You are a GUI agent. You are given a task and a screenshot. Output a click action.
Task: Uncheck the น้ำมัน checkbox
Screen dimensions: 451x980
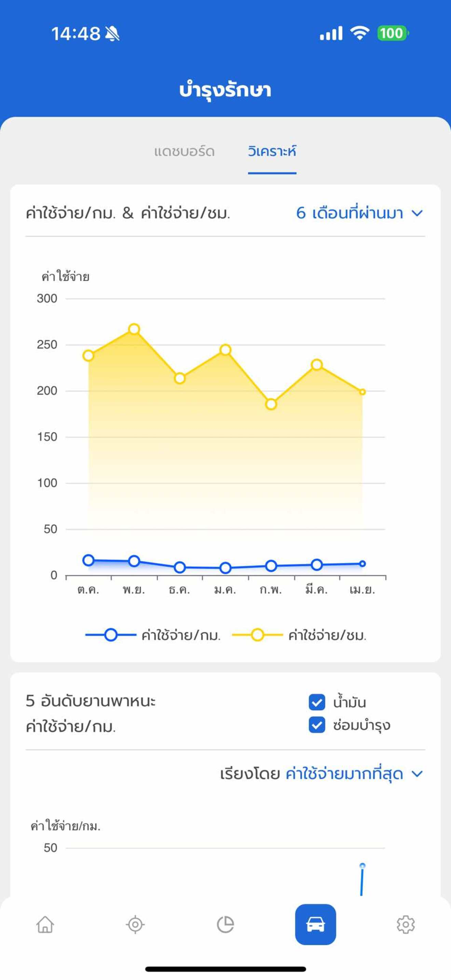(x=317, y=702)
